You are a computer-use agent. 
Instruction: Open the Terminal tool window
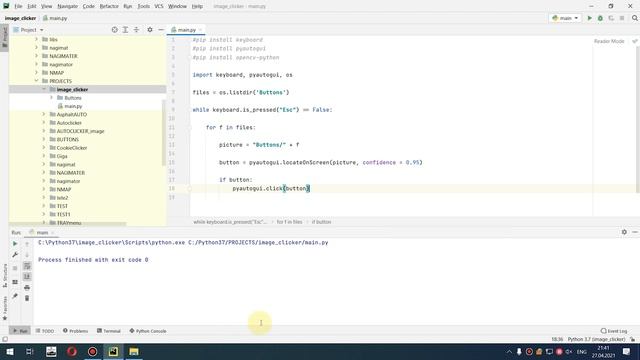point(109,331)
